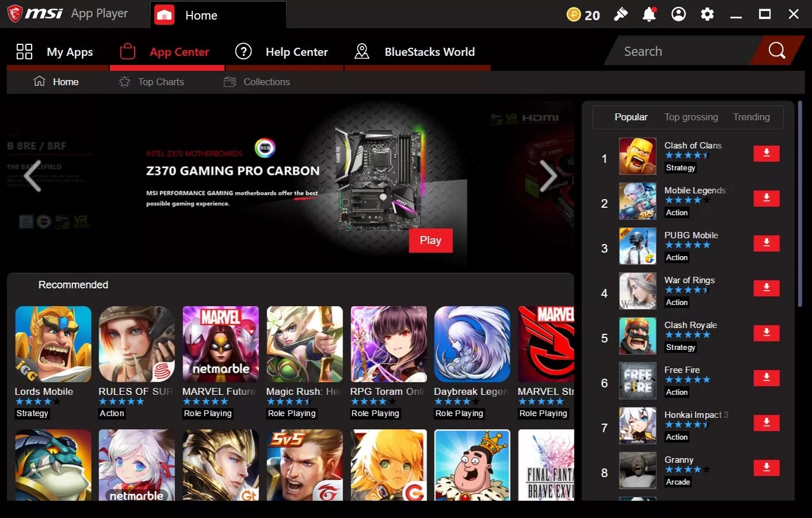Open the coins balance icon

pyautogui.click(x=574, y=14)
